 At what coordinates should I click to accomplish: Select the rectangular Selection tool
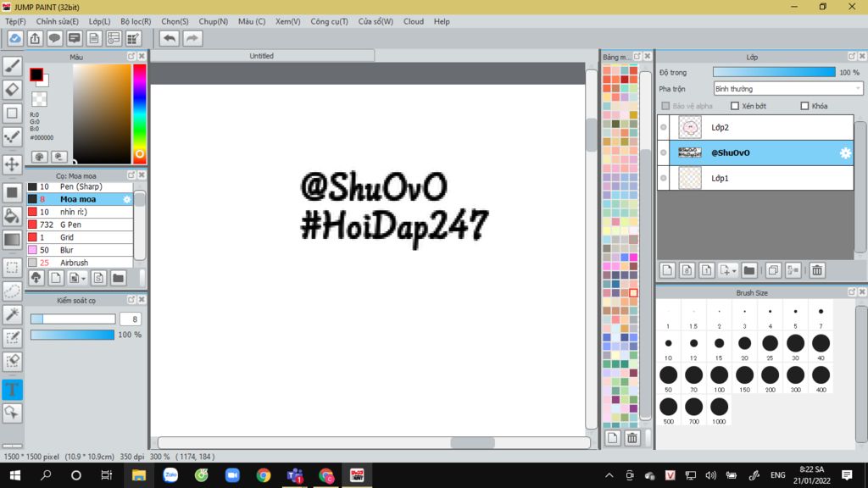(x=12, y=268)
